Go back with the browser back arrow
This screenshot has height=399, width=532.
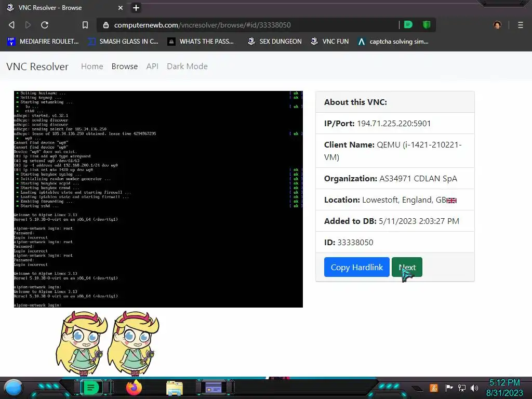[x=11, y=25]
